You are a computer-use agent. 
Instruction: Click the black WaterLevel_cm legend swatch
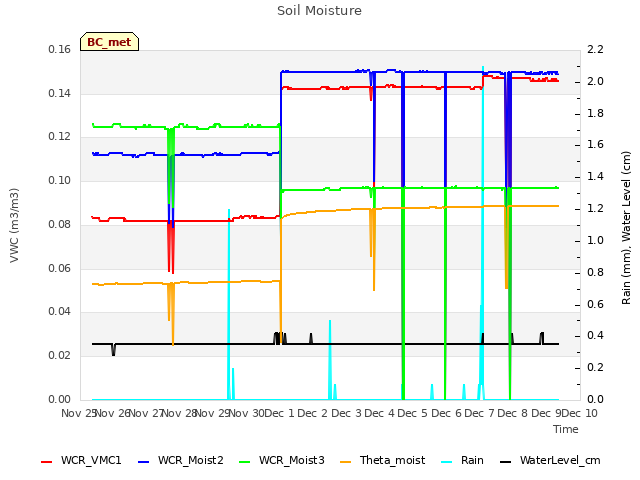point(505,462)
